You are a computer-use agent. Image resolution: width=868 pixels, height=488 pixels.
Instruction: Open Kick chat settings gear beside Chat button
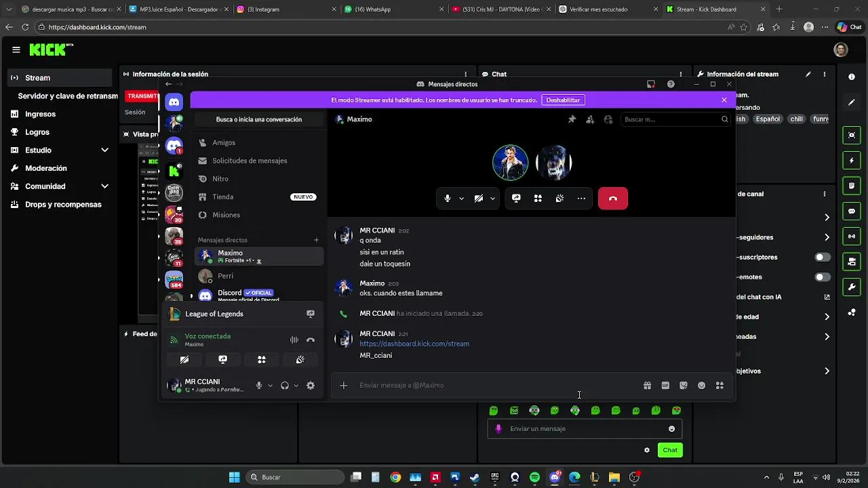pyautogui.click(x=647, y=450)
